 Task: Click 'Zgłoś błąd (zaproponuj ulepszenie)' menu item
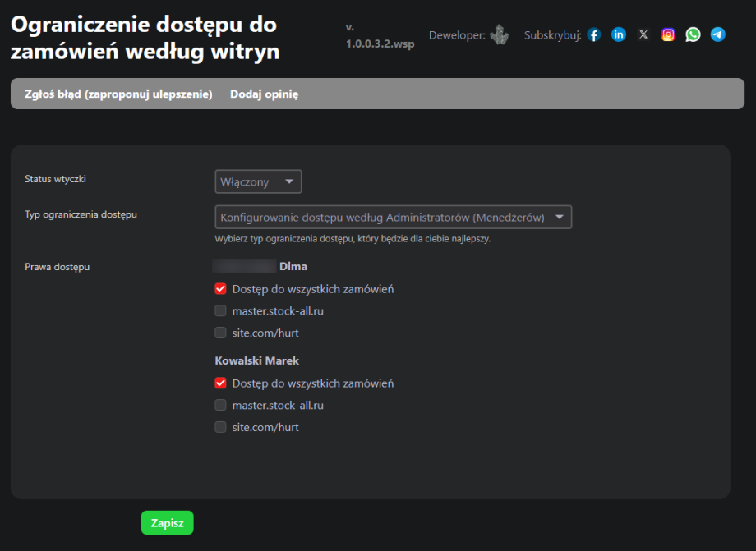click(x=118, y=94)
